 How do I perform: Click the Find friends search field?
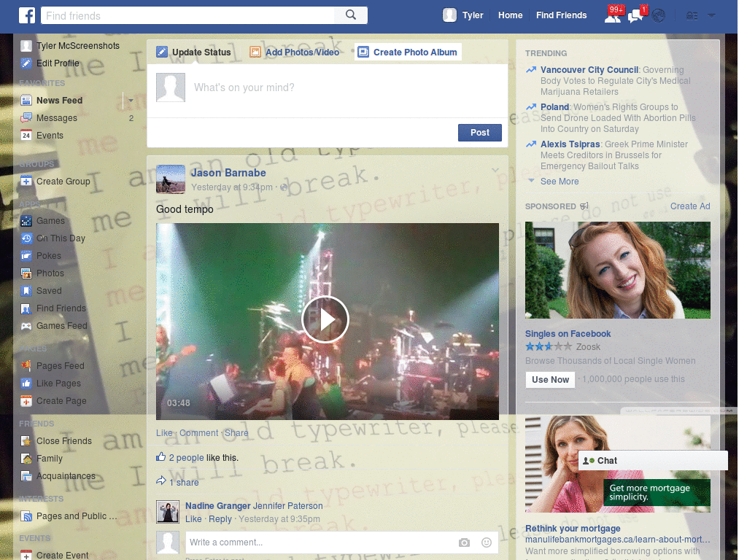coord(187,15)
